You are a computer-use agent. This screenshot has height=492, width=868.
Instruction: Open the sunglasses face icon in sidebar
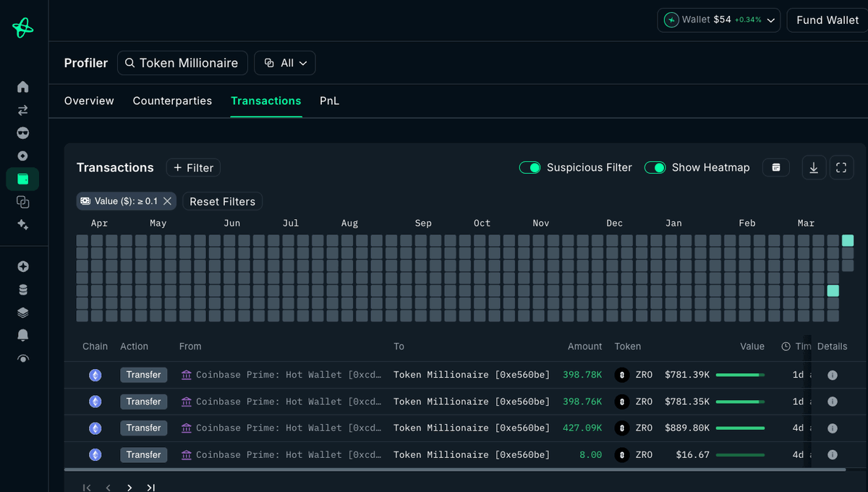click(x=22, y=133)
